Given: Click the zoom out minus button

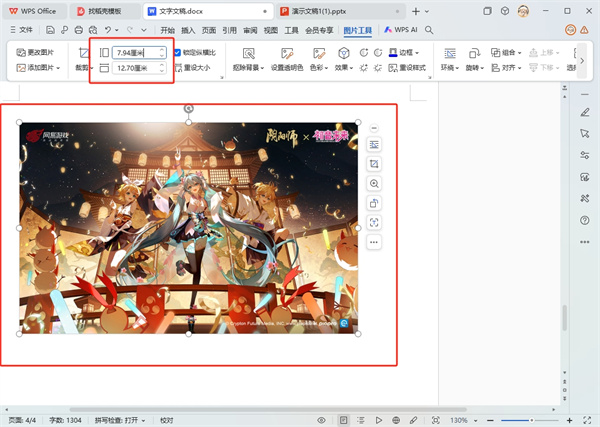Looking at the screenshot, I should [490, 420].
